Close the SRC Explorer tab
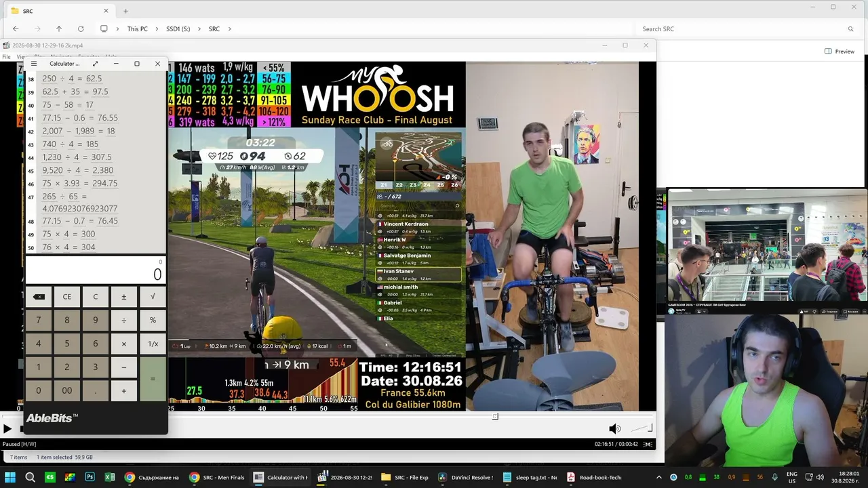The image size is (868, 488). (106, 11)
